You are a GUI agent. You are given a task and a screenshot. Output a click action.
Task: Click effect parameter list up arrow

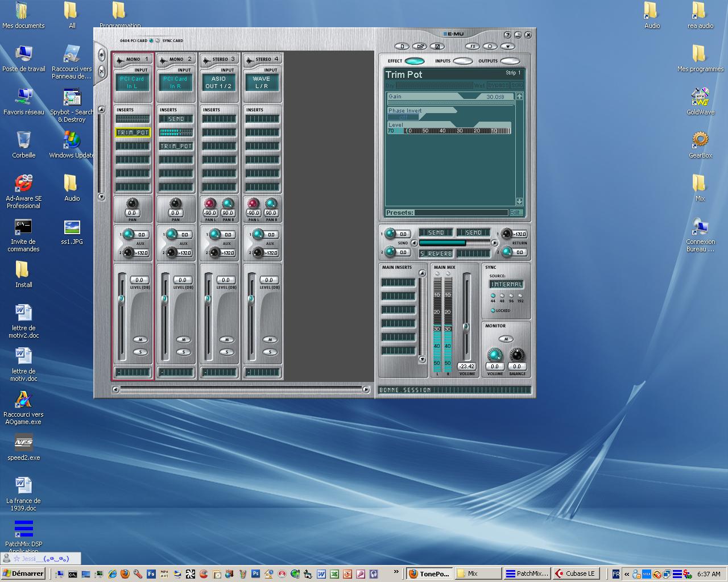tap(519, 97)
